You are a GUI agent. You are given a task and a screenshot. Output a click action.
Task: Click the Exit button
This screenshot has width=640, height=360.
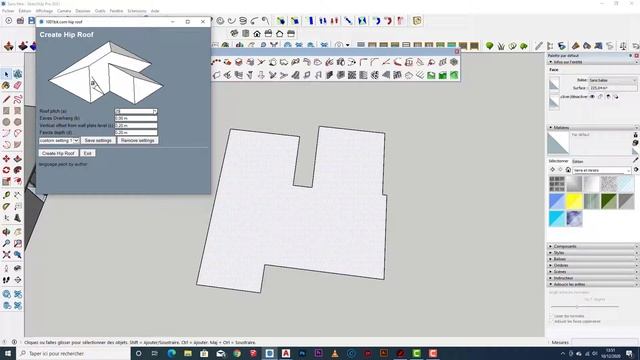[87, 153]
